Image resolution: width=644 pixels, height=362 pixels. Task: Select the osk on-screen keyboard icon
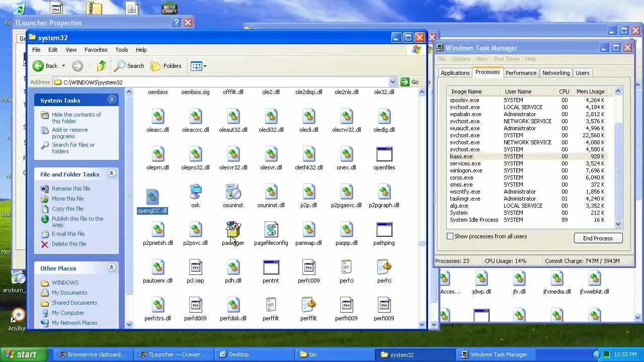pos(195,192)
